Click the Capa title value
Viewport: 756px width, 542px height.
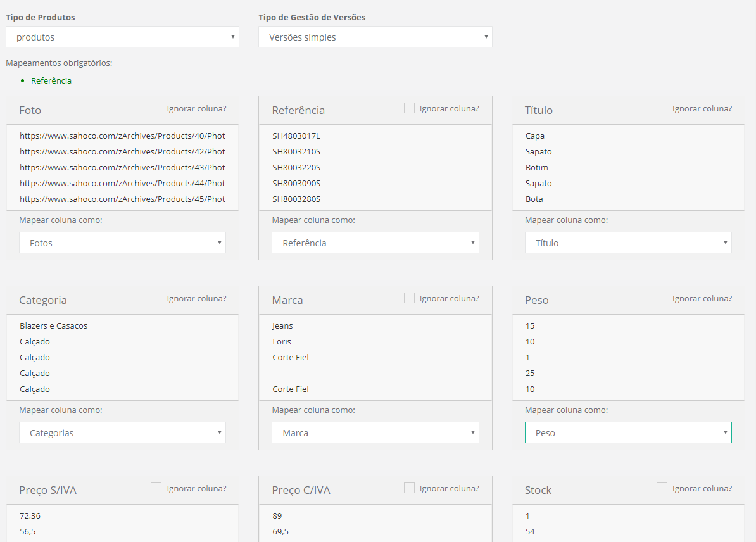534,136
